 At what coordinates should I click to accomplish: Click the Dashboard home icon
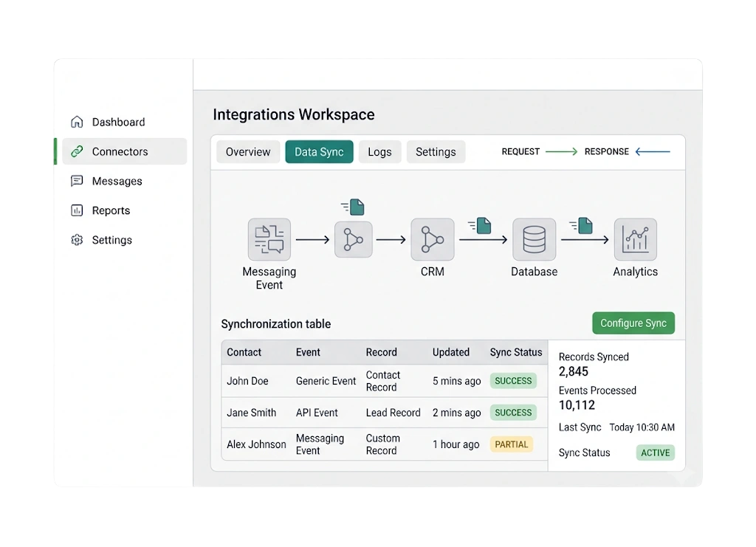[x=77, y=122]
